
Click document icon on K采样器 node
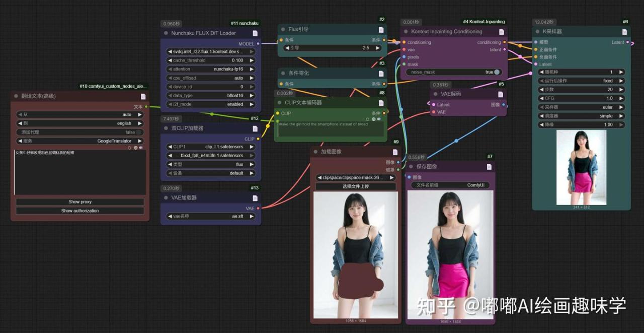pyautogui.click(x=624, y=32)
